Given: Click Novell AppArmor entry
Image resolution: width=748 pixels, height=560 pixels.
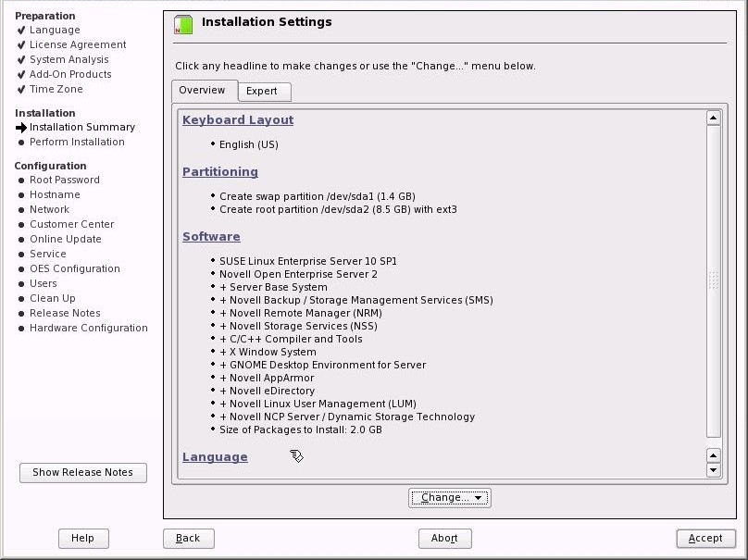Looking at the screenshot, I should pos(267,378).
